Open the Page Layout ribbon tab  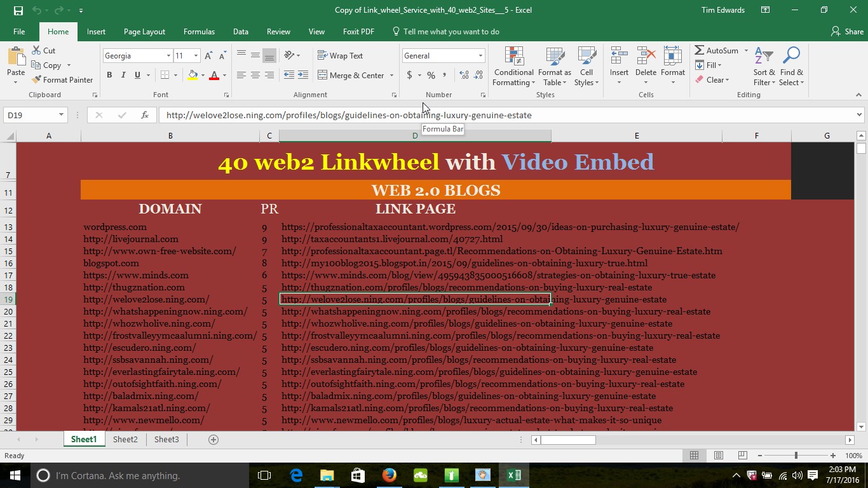pos(144,32)
